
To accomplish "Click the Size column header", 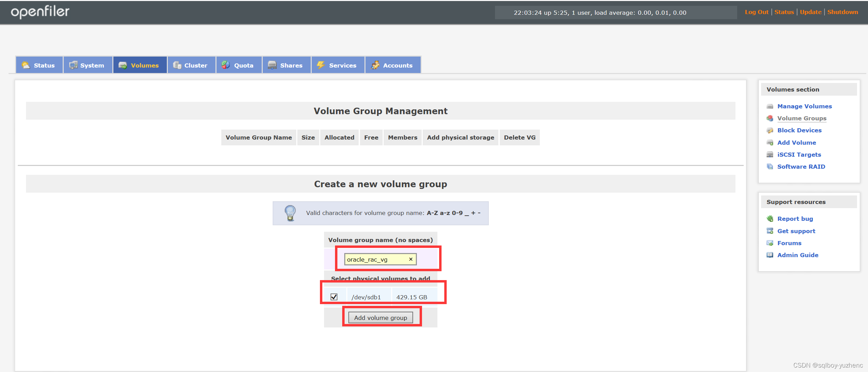I will point(308,137).
